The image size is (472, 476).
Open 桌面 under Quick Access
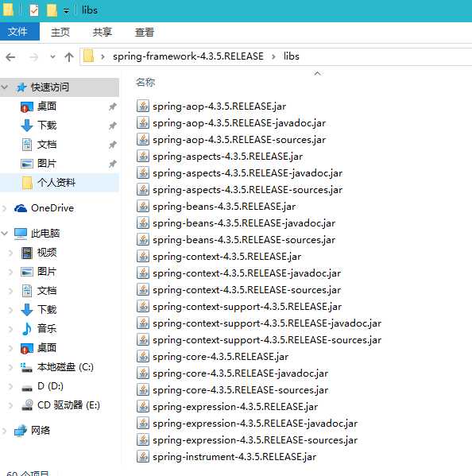click(x=47, y=106)
